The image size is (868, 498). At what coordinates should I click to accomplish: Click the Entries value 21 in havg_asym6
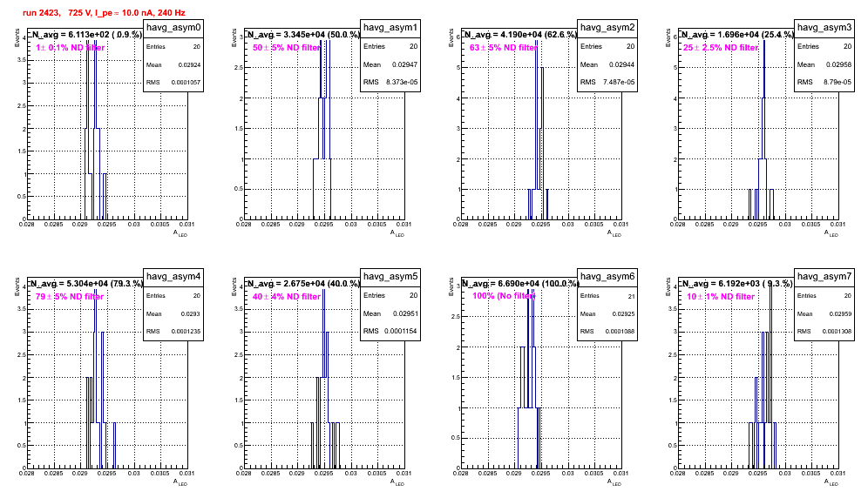coord(632,297)
